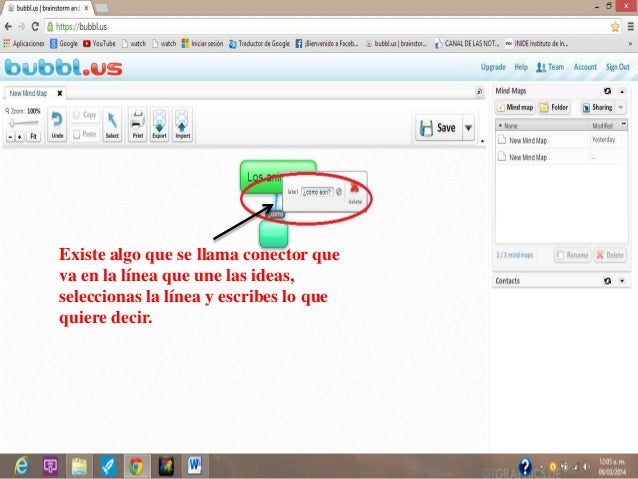The image size is (638, 479).
Task: Click Sign Out link
Action: 618,67
